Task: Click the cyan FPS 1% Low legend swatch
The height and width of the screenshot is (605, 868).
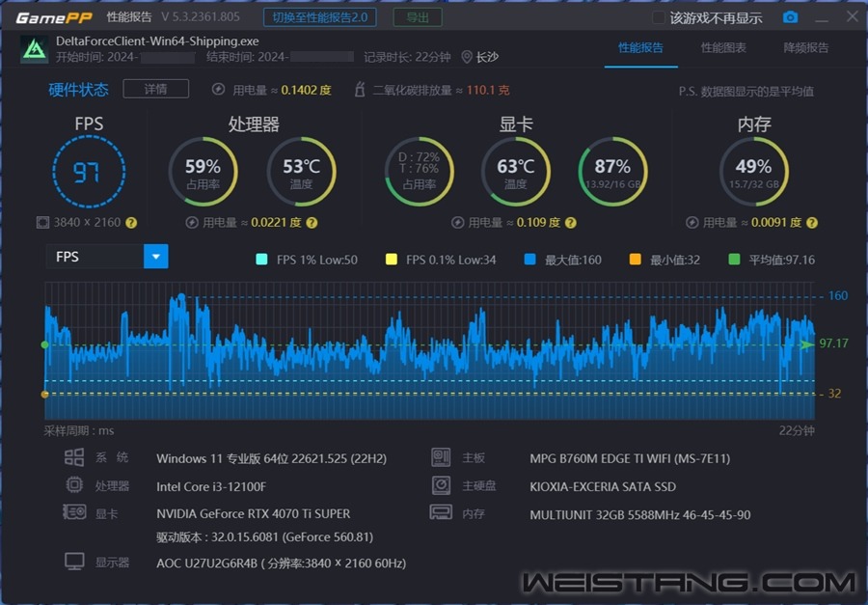Action: click(x=261, y=260)
